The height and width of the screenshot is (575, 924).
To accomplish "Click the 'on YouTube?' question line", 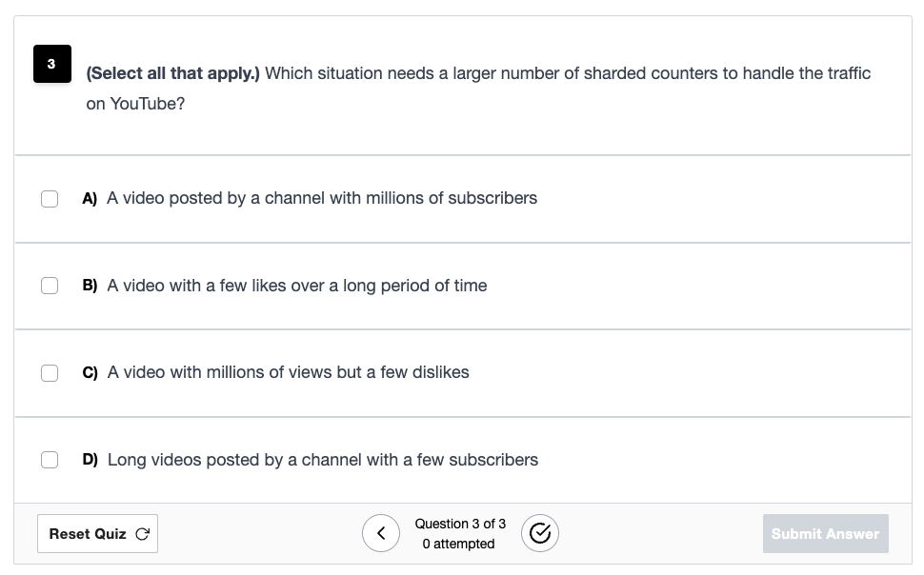I will click(135, 104).
